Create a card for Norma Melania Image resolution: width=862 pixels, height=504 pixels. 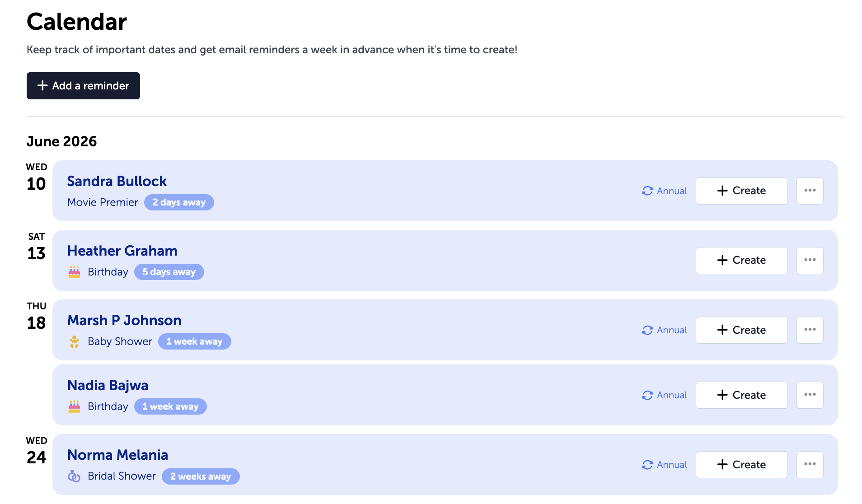coord(741,464)
